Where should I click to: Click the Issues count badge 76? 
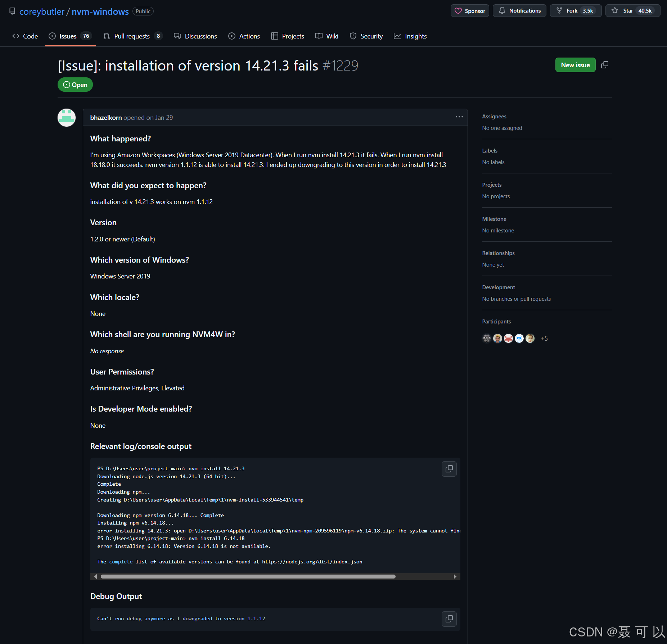(86, 36)
